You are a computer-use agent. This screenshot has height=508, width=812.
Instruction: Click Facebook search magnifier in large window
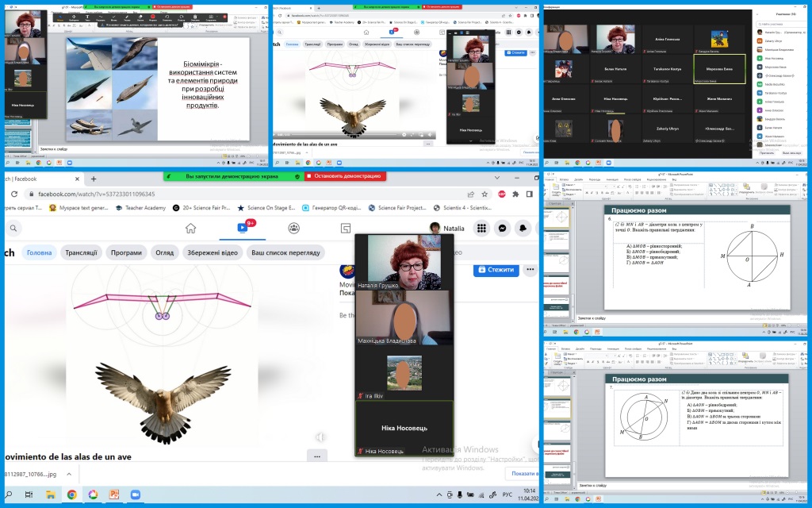tap(13, 228)
